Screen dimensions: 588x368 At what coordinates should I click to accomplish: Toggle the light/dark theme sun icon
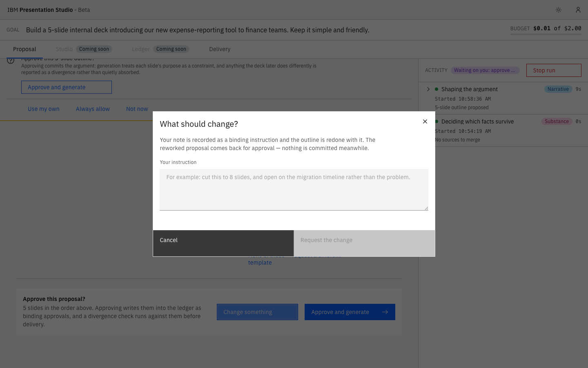559,10
